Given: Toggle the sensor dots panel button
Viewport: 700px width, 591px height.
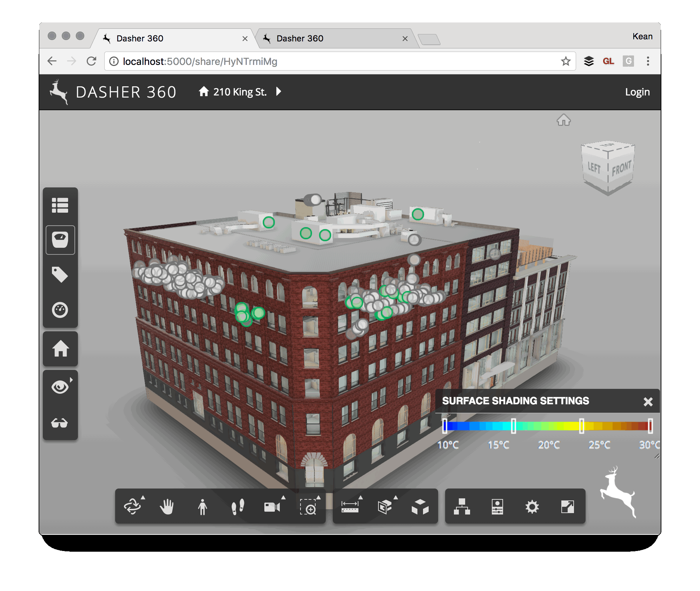Looking at the screenshot, I should click(x=60, y=240).
